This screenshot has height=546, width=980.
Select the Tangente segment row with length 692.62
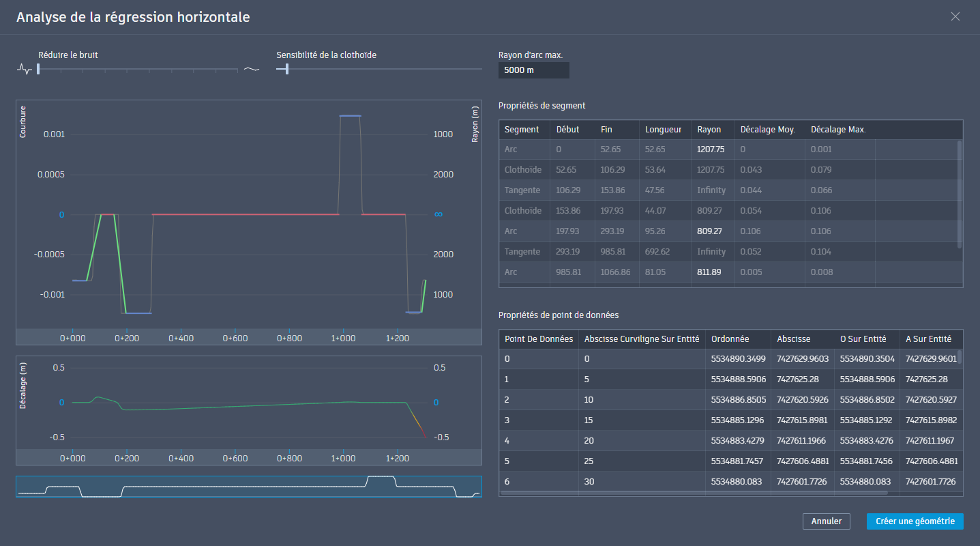[728, 252]
